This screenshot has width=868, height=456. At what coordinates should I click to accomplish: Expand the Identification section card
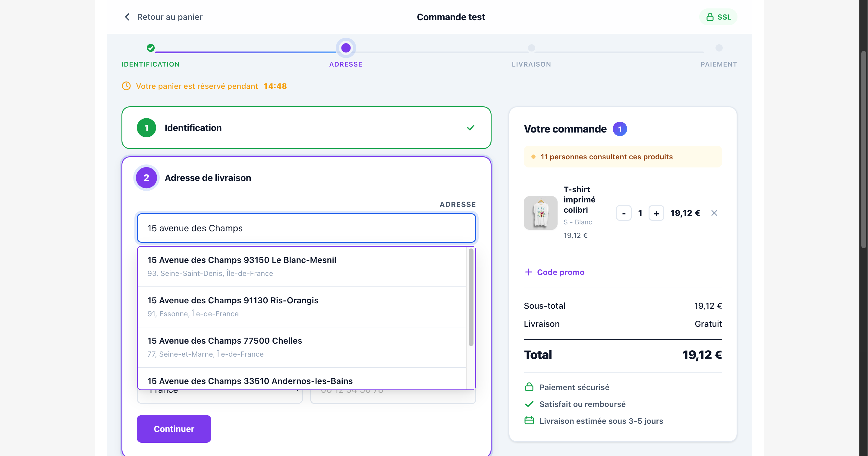pos(306,128)
